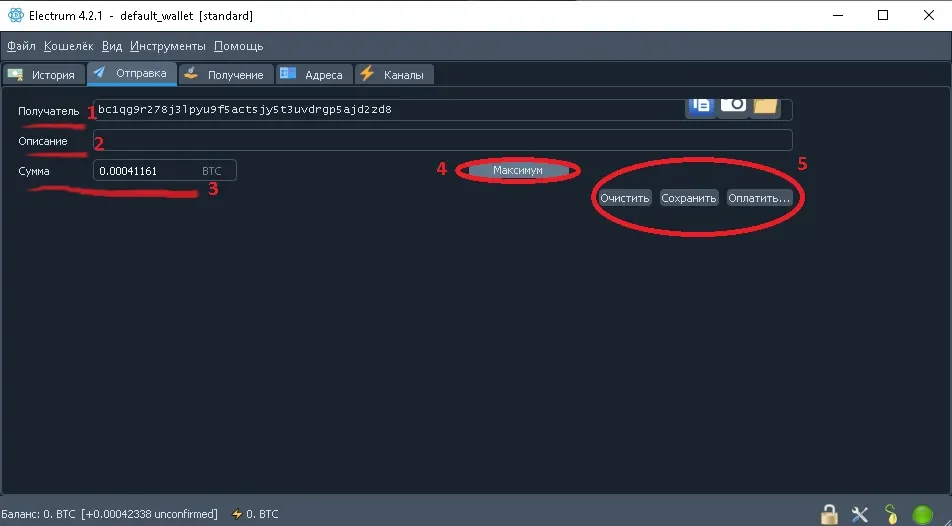The height and width of the screenshot is (526, 952).
Task: Click the seed icon in status bar
Action: [891, 514]
